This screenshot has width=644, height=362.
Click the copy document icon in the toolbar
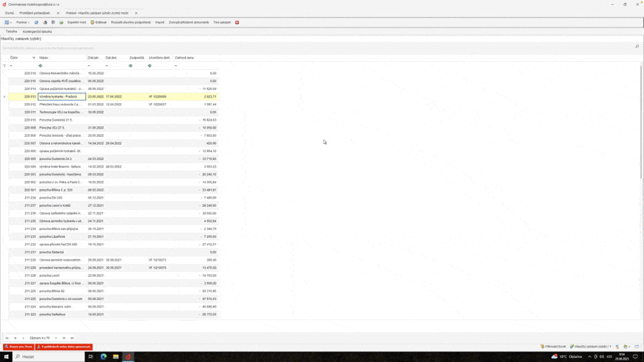(x=53, y=23)
